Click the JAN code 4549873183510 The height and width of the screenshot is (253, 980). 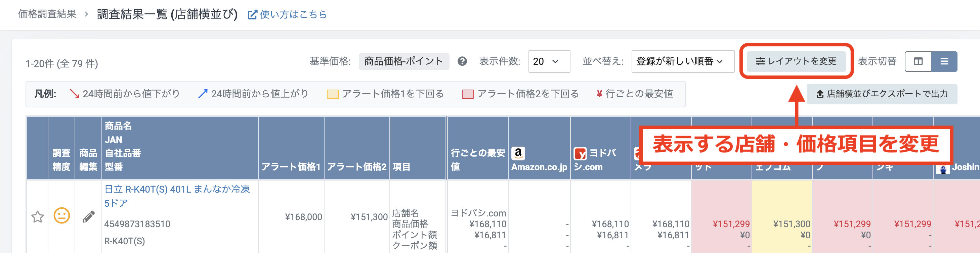point(137,224)
